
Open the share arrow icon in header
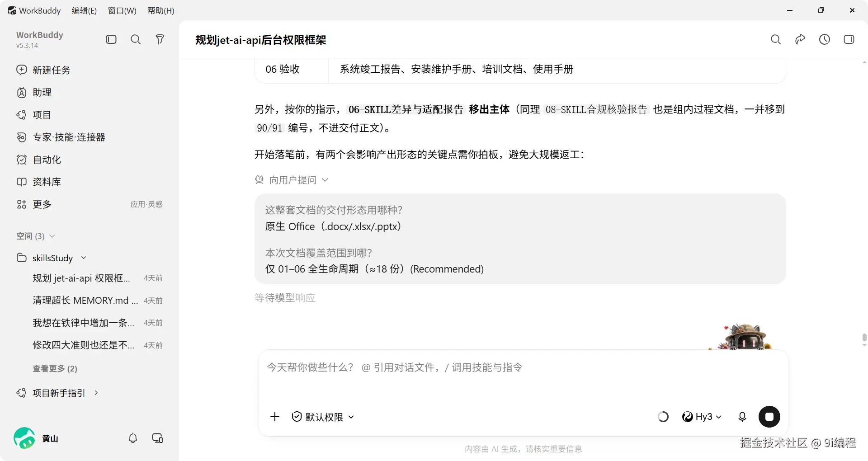[x=800, y=39]
